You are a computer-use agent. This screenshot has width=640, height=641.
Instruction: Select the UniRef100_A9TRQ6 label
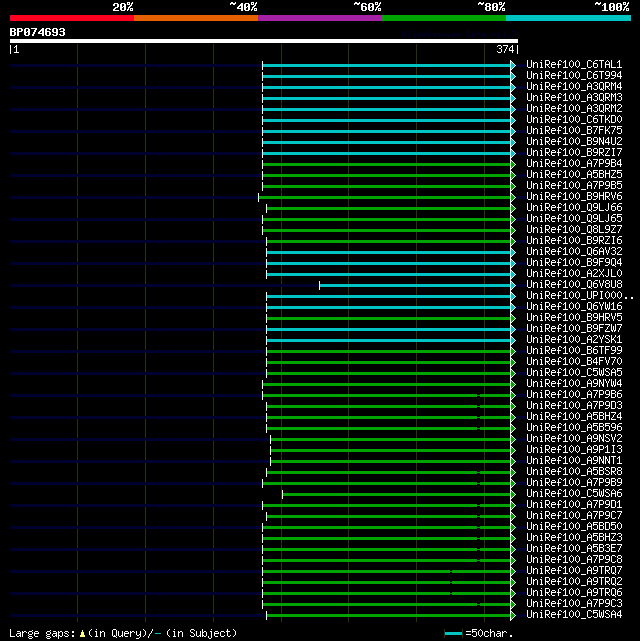click(574, 592)
